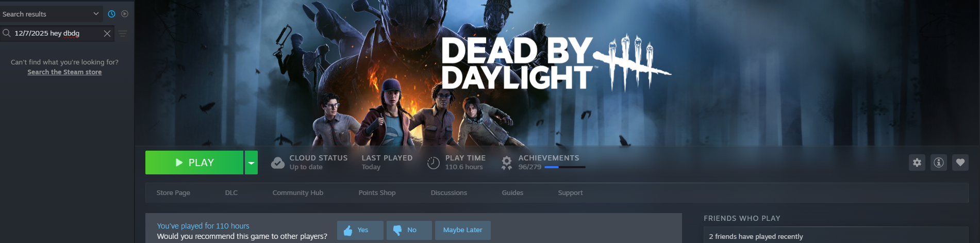
Task: Open the Points Shop tab
Action: click(x=377, y=193)
